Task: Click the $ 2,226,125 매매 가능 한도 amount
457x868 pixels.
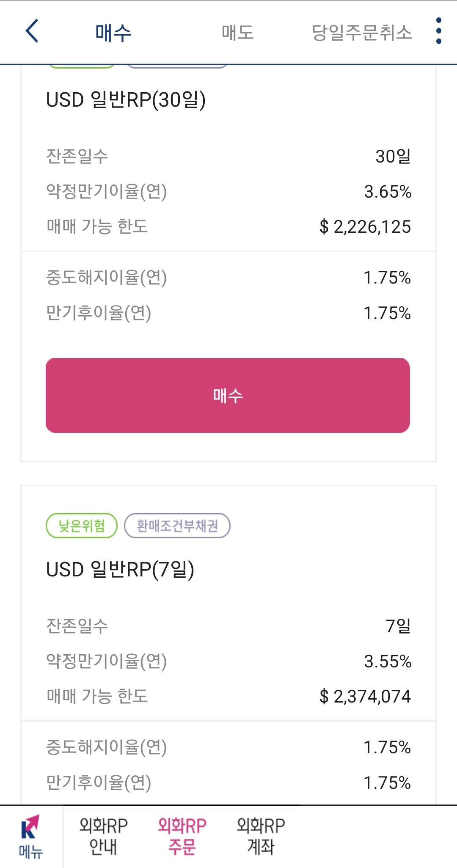Action: (x=365, y=227)
